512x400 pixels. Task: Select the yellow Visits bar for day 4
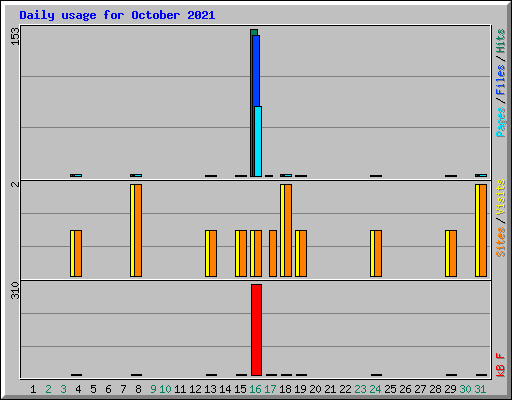(72, 253)
